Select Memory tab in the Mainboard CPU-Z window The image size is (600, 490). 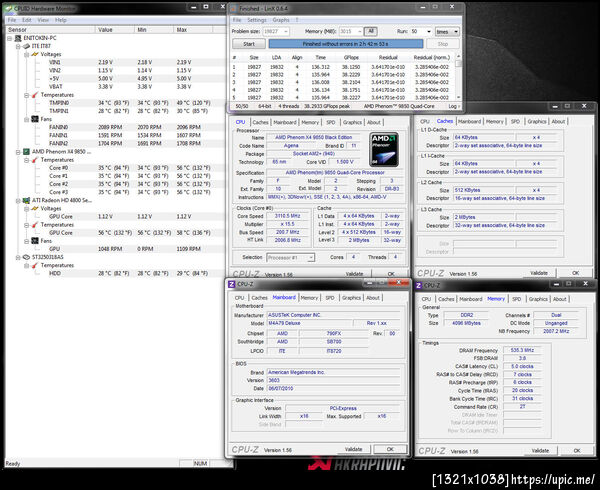[x=309, y=298]
